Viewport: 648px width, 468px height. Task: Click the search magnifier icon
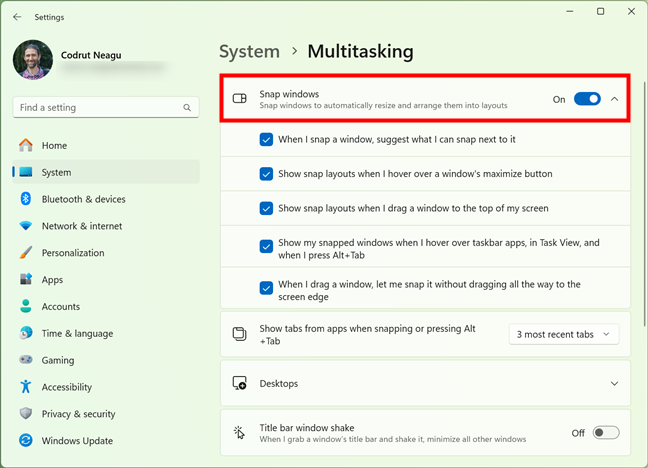pos(187,107)
